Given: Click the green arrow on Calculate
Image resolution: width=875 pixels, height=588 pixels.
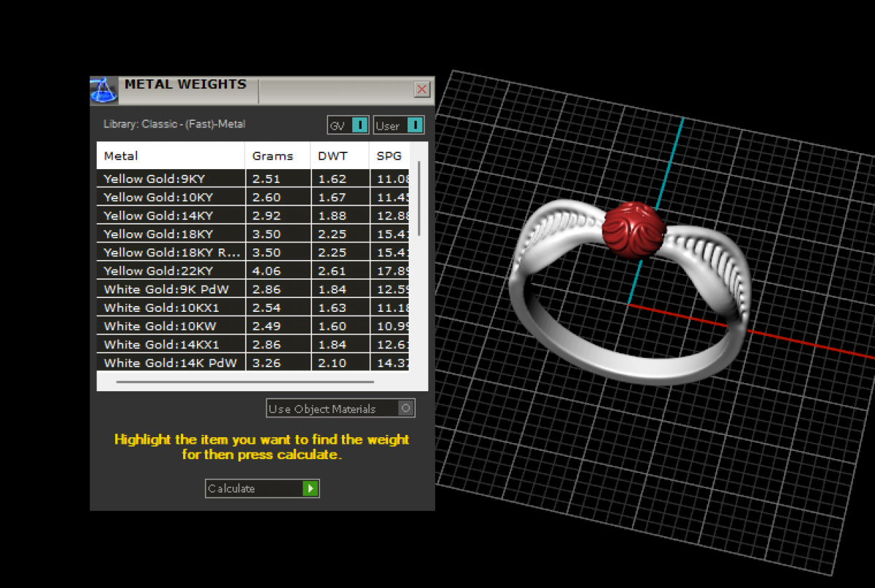Looking at the screenshot, I should (311, 488).
